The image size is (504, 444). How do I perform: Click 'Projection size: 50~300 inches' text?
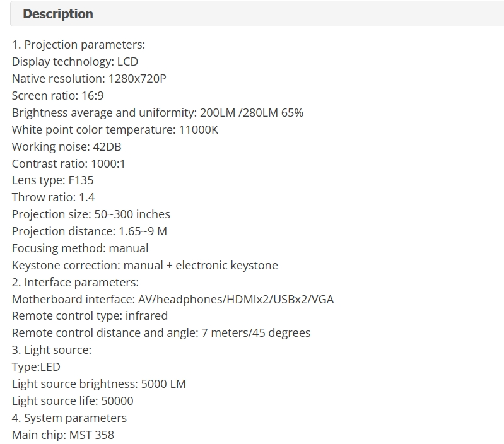pos(91,214)
